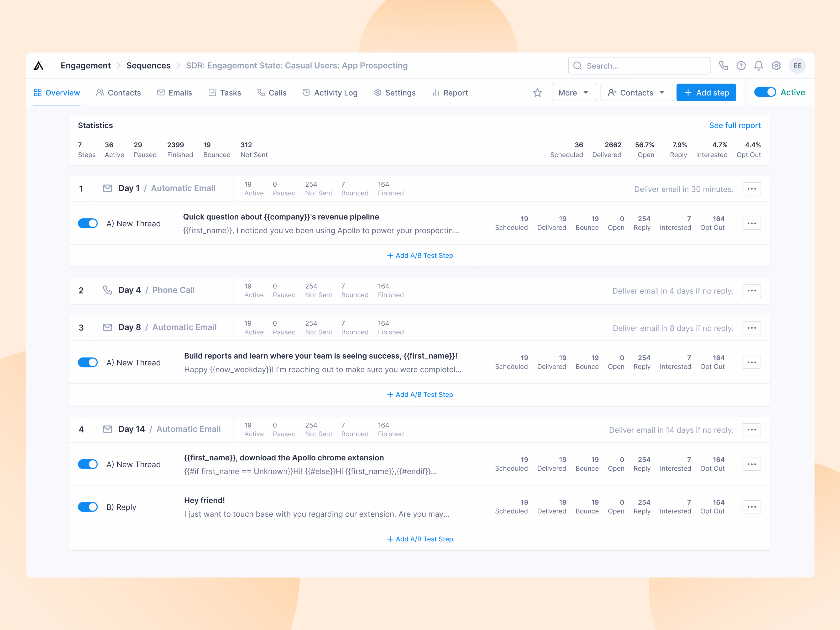Viewport: 840px width, 630px height.
Task: Click the Day 4 / Phone Call heading
Action: coord(156,290)
